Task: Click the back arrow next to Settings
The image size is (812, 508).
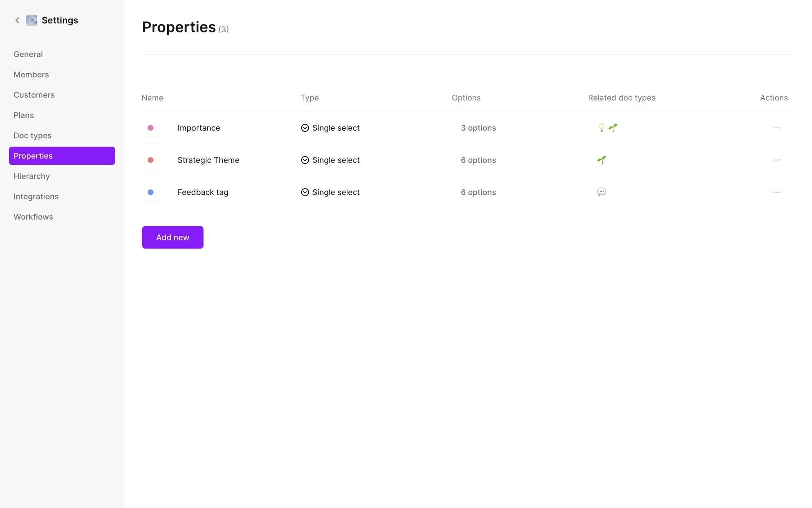Action: coord(17,20)
